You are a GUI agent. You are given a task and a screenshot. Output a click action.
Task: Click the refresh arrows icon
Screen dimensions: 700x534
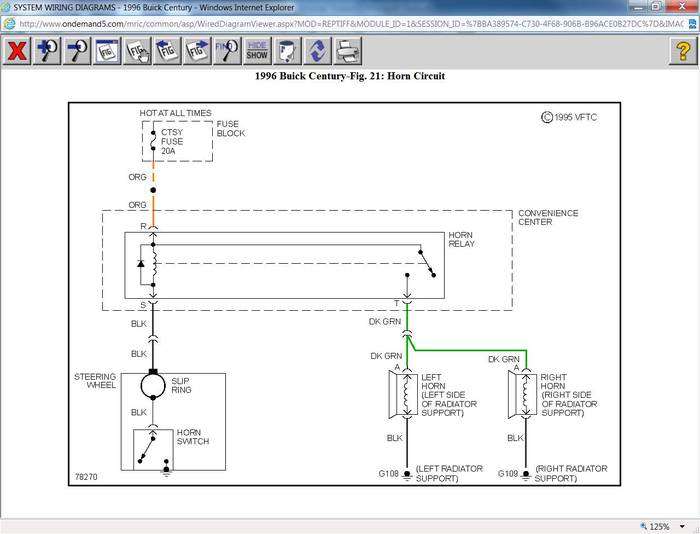[317, 51]
